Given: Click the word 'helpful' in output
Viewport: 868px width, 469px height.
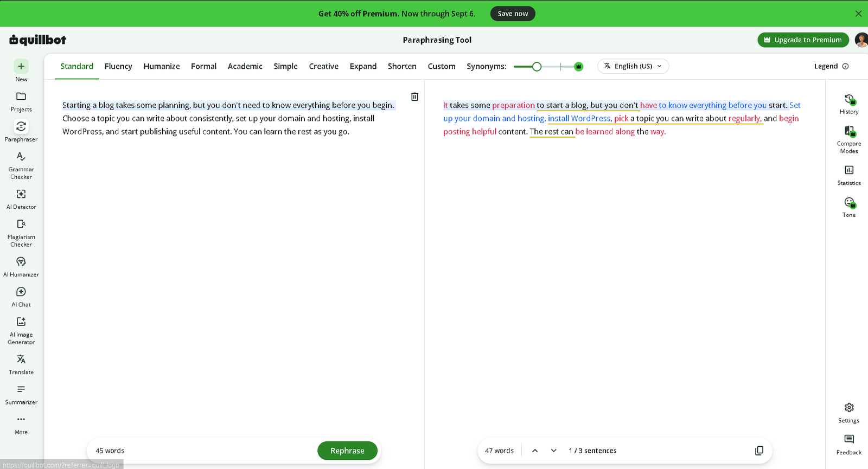Looking at the screenshot, I should [484, 131].
